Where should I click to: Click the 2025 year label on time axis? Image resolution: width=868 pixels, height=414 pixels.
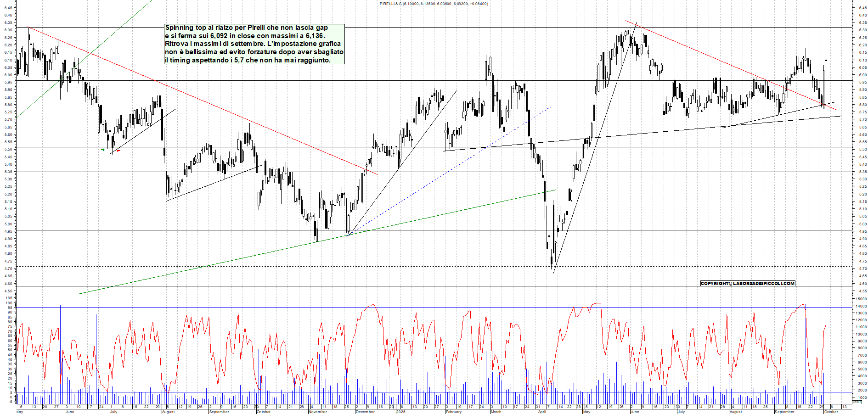click(x=400, y=412)
